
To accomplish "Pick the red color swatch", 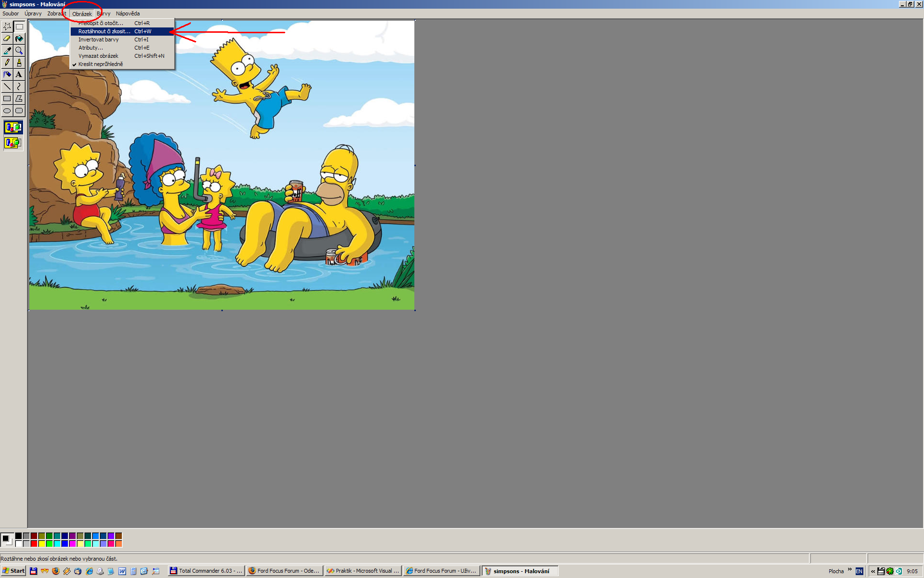I will click(x=34, y=544).
